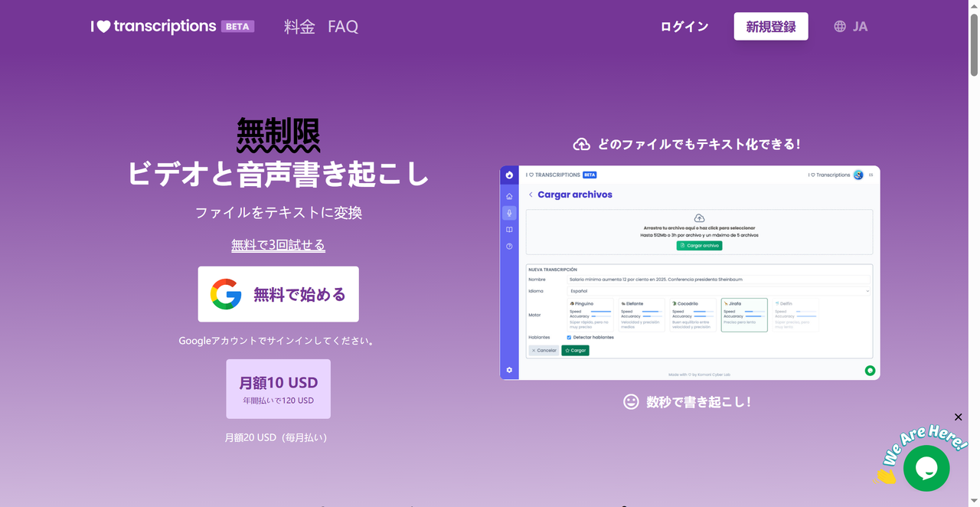Viewport: 980px width, 507px height.
Task: Open the green chat widget bubble
Action: tap(926, 468)
